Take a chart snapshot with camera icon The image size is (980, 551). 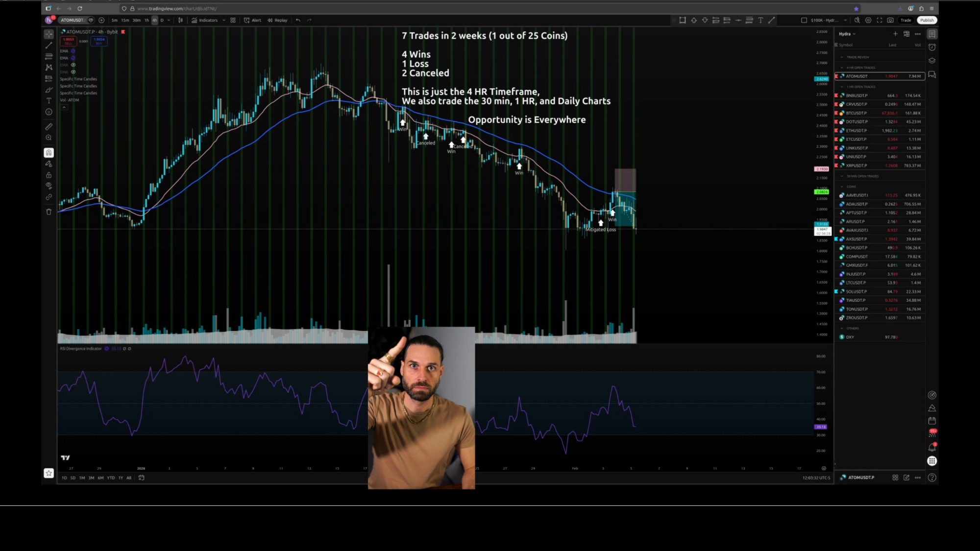pyautogui.click(x=890, y=20)
